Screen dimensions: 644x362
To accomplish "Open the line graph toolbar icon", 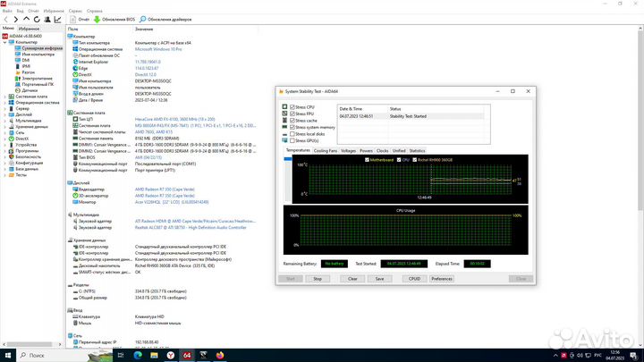I will coord(57,20).
